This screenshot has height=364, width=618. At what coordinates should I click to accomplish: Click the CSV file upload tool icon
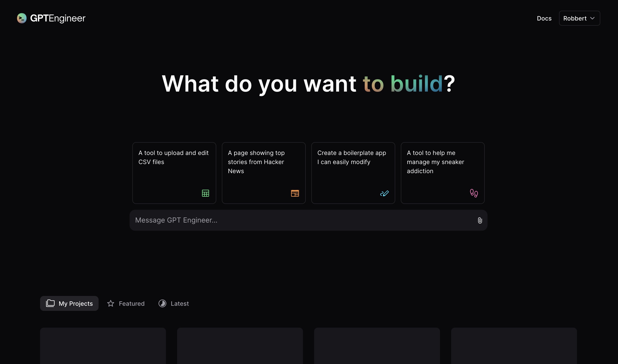click(x=205, y=193)
